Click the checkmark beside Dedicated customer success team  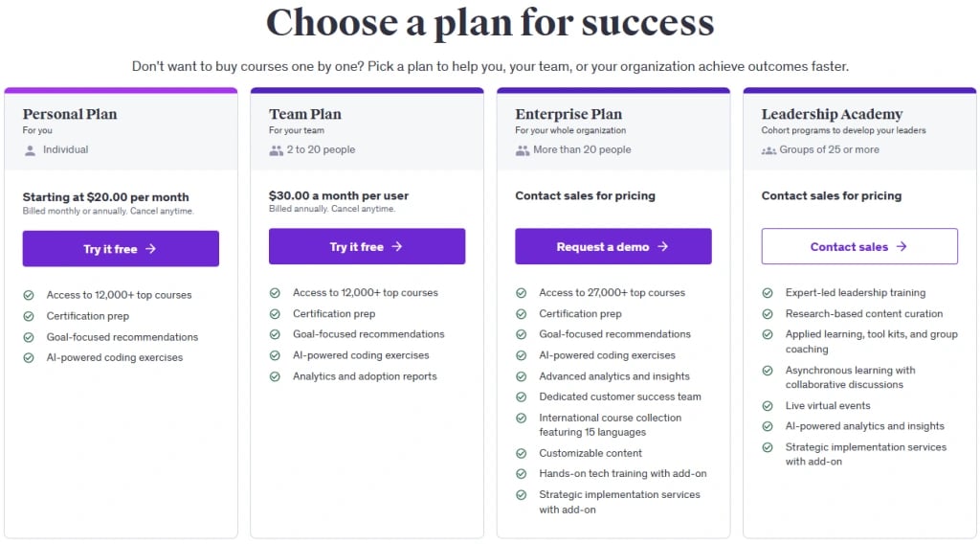(x=521, y=397)
